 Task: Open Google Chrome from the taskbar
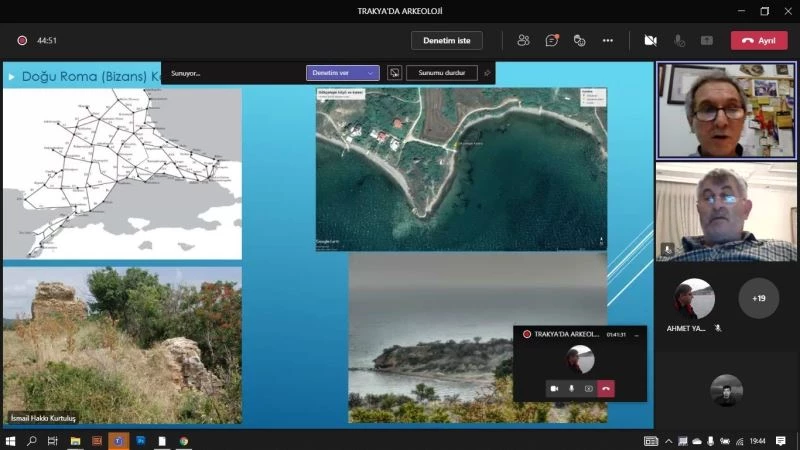pos(183,440)
